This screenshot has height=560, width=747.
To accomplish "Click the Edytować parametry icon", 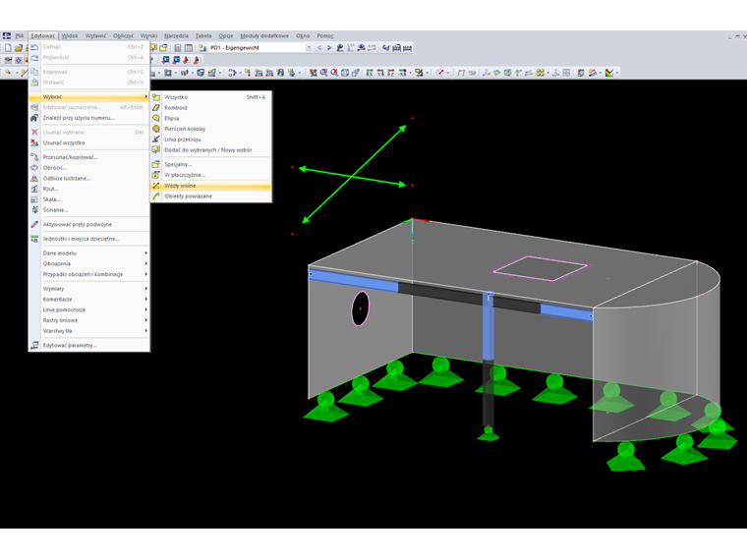I will 34,345.
